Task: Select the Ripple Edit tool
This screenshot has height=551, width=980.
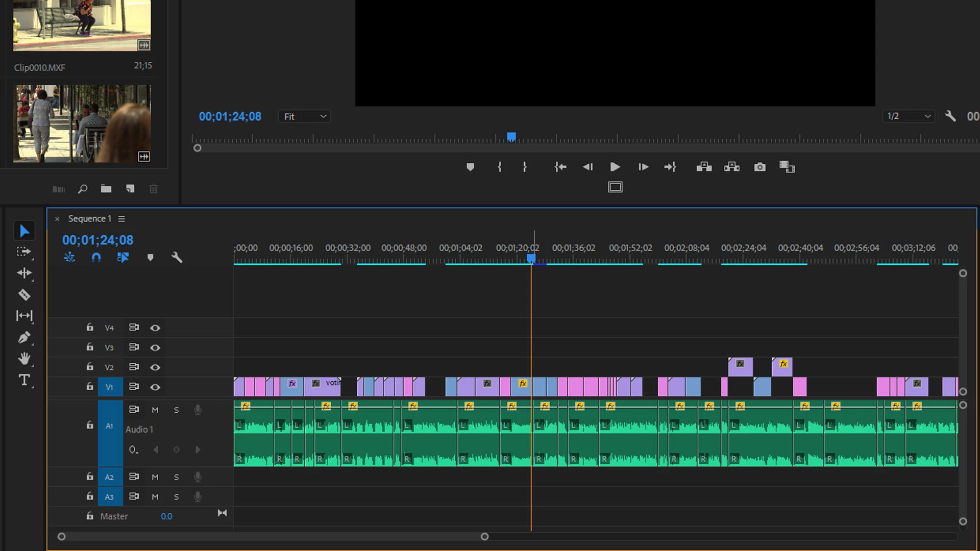Action: click(x=24, y=273)
